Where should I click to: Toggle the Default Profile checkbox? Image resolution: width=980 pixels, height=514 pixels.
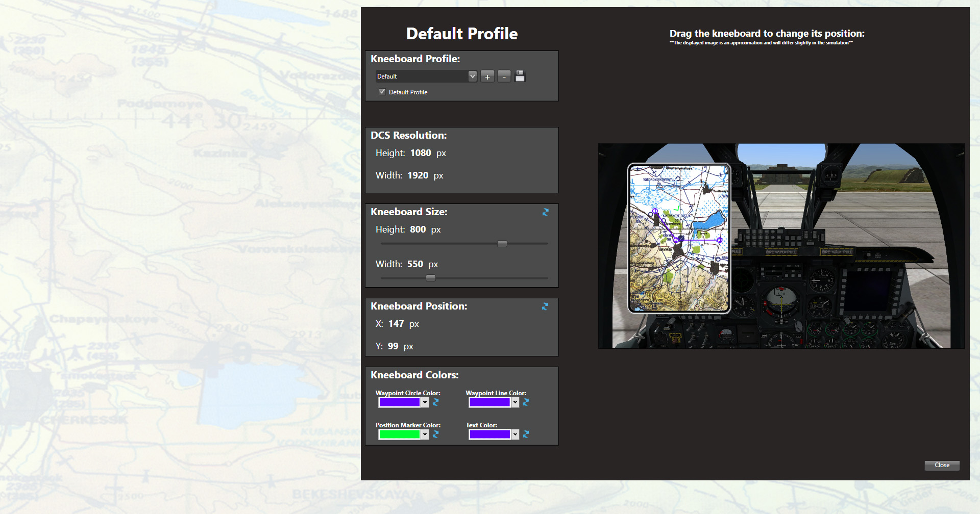click(382, 92)
